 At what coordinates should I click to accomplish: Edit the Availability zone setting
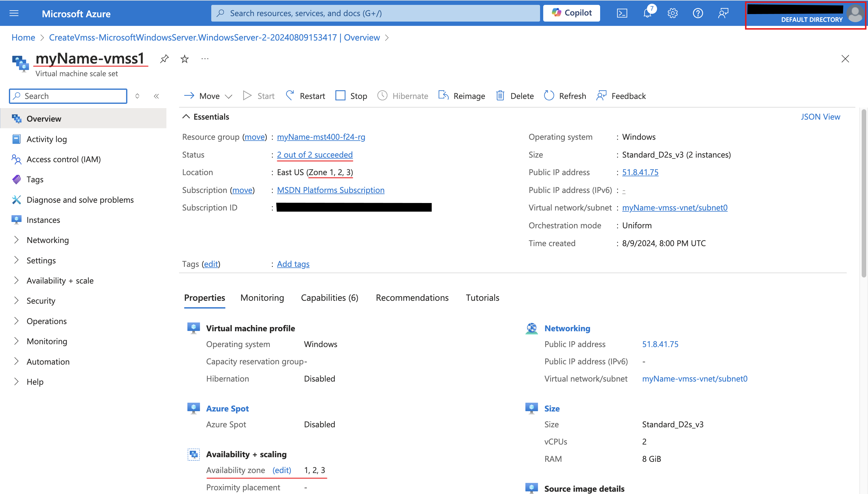pyautogui.click(x=282, y=470)
